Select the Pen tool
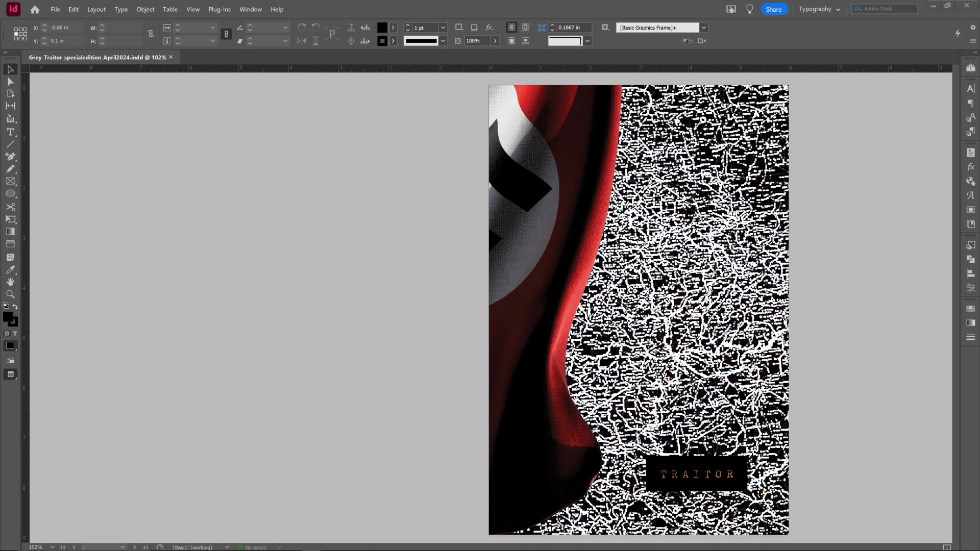This screenshot has height=551, width=980. coord(10,157)
